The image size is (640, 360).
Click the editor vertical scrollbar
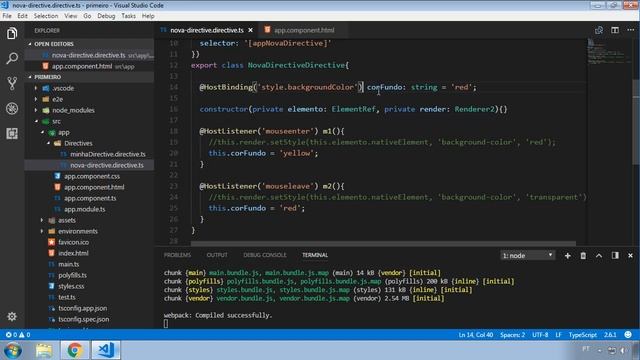(636, 122)
